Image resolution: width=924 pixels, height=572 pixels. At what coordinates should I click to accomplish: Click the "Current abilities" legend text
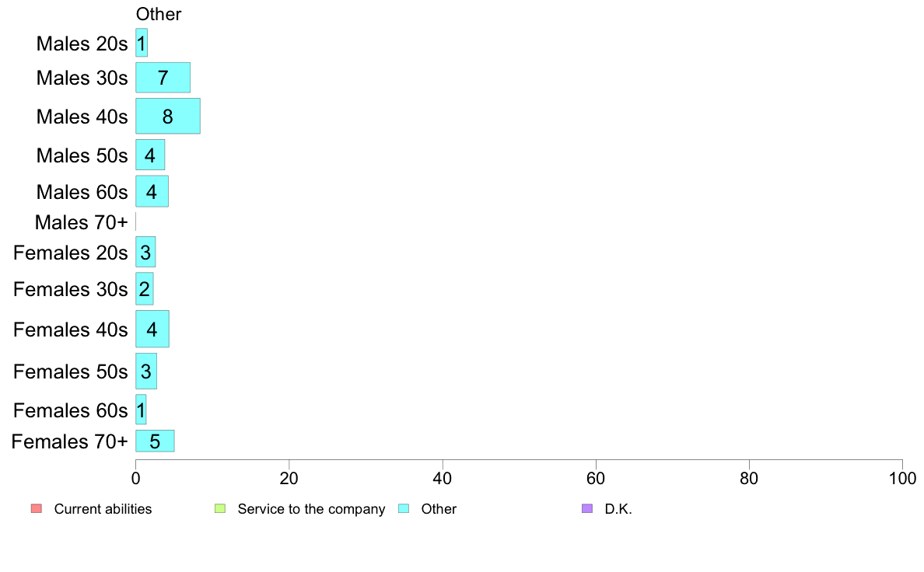(x=103, y=509)
